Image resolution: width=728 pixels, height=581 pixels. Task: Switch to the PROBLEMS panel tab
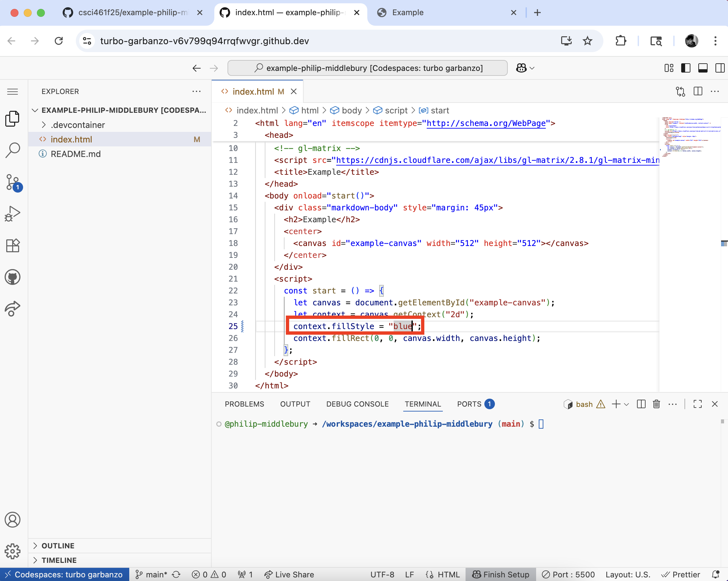click(244, 404)
